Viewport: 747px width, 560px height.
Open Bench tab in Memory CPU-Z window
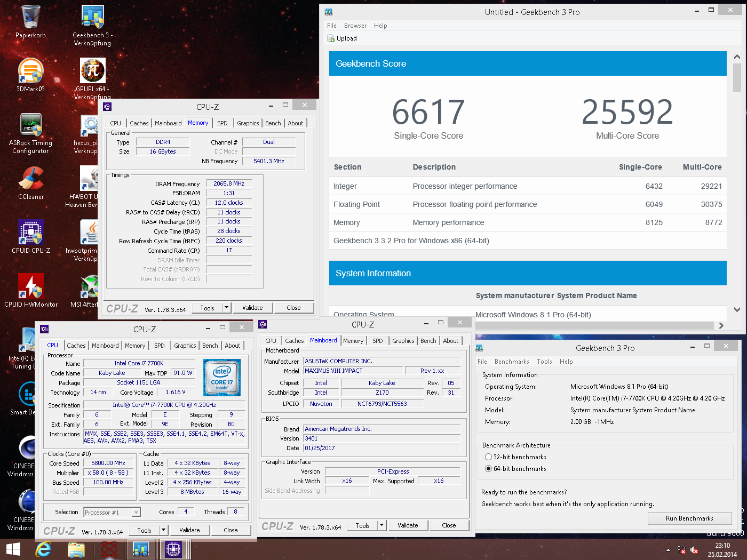(273, 123)
